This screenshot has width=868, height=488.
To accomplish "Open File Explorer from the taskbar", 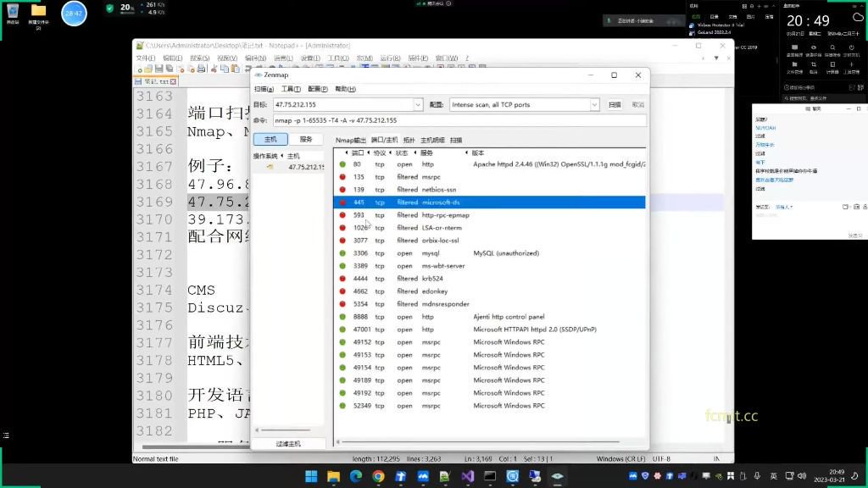I will 333,476.
